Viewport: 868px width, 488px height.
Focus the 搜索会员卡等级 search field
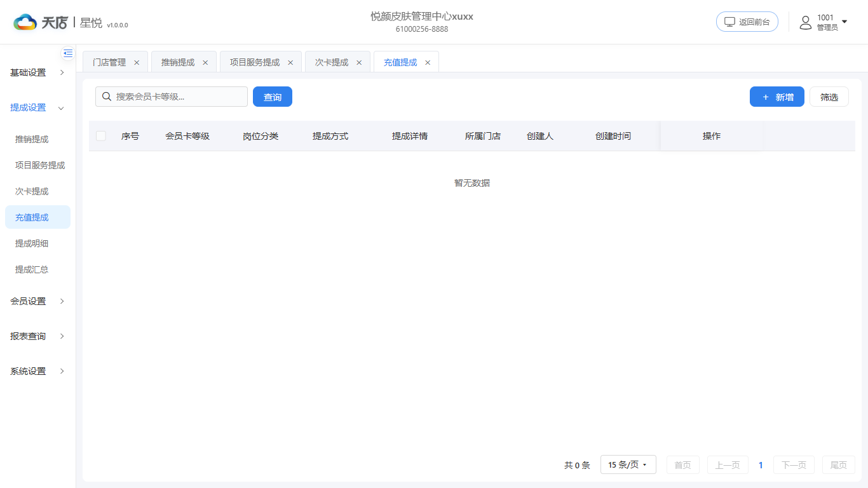(172, 97)
